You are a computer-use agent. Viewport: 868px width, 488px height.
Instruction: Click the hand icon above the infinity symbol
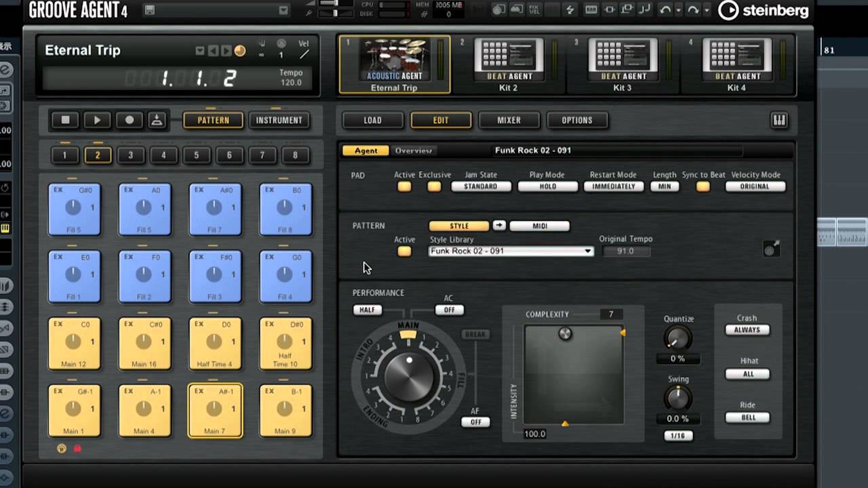click(262, 43)
